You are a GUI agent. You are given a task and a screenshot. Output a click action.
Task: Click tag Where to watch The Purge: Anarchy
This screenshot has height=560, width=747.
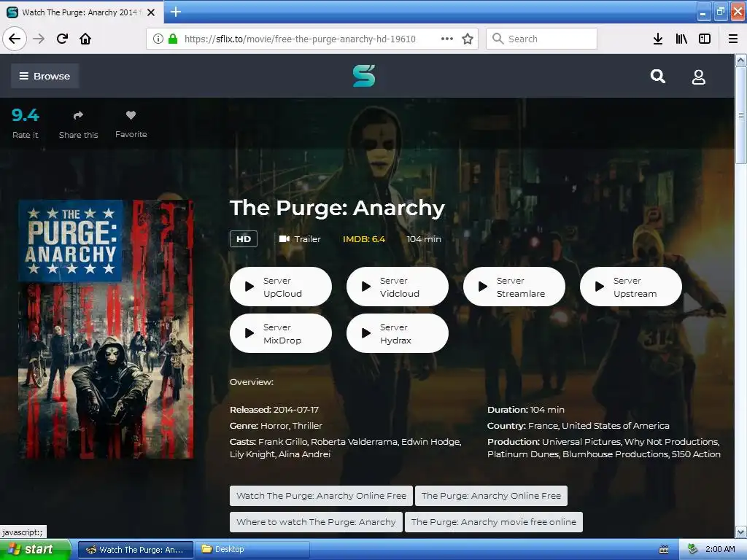point(317,522)
